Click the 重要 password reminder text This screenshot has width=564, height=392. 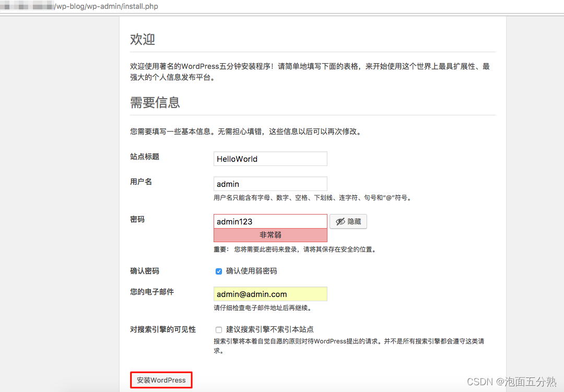tap(295, 249)
